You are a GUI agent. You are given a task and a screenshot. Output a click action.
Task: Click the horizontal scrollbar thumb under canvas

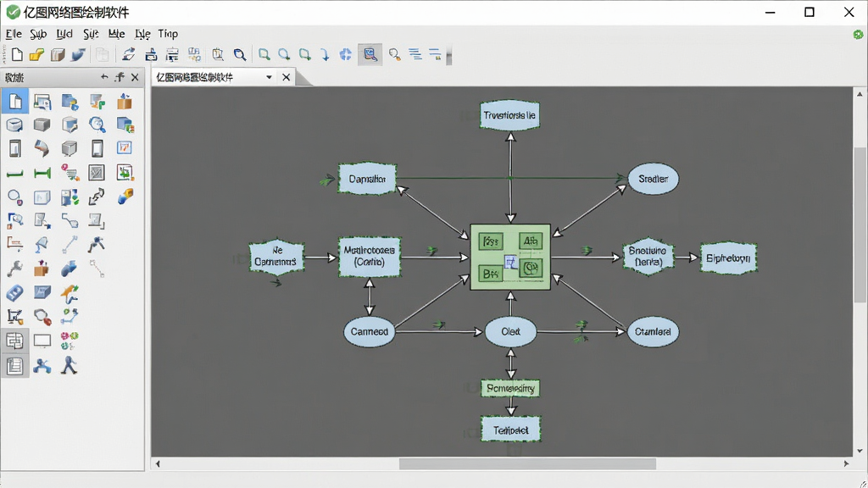click(527, 463)
